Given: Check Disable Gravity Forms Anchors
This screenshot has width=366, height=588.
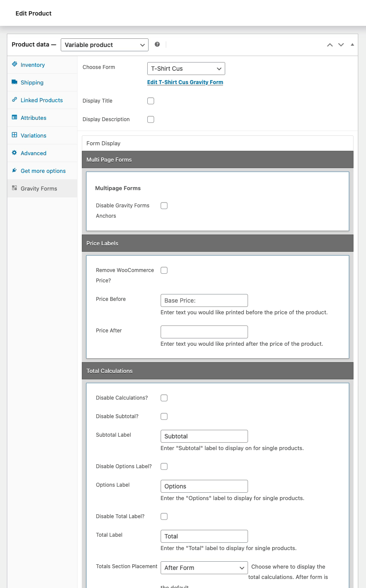Looking at the screenshot, I should 164,206.
